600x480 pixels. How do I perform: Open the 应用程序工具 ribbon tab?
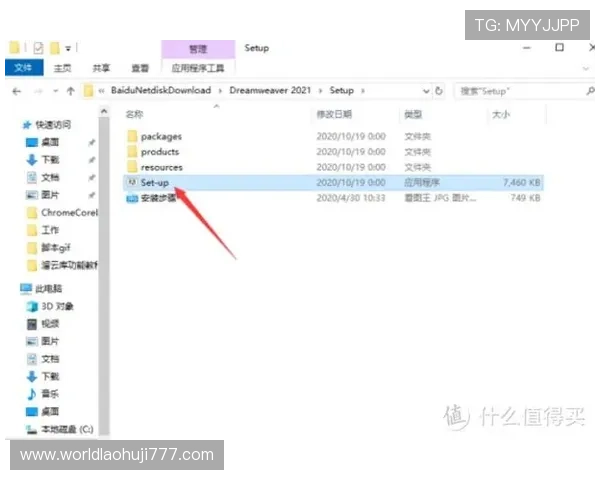click(198, 68)
